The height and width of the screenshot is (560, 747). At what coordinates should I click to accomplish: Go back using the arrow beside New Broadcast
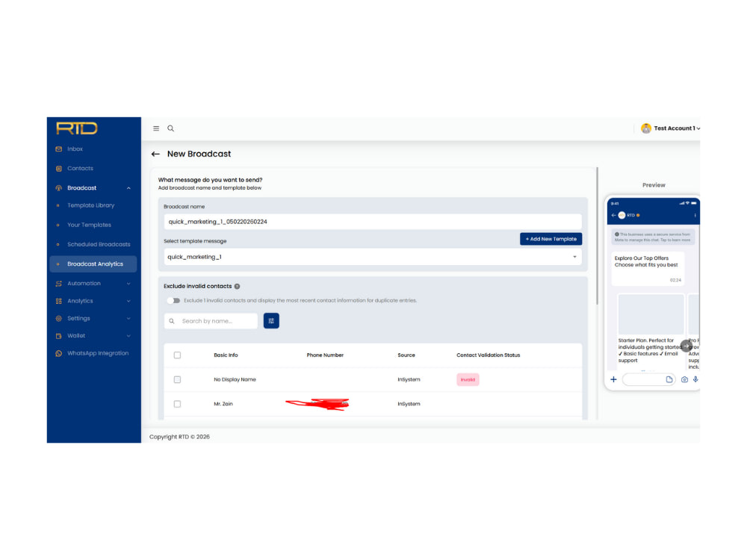click(x=155, y=155)
